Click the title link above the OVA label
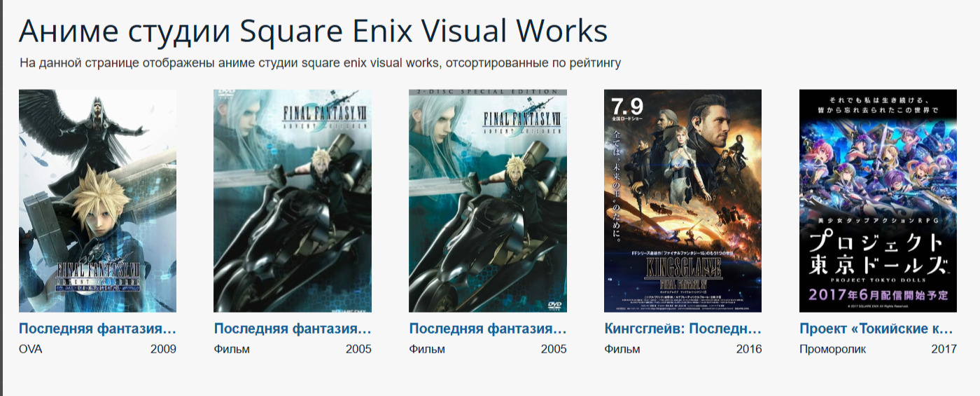This screenshot has height=396, width=980. pos(97,329)
